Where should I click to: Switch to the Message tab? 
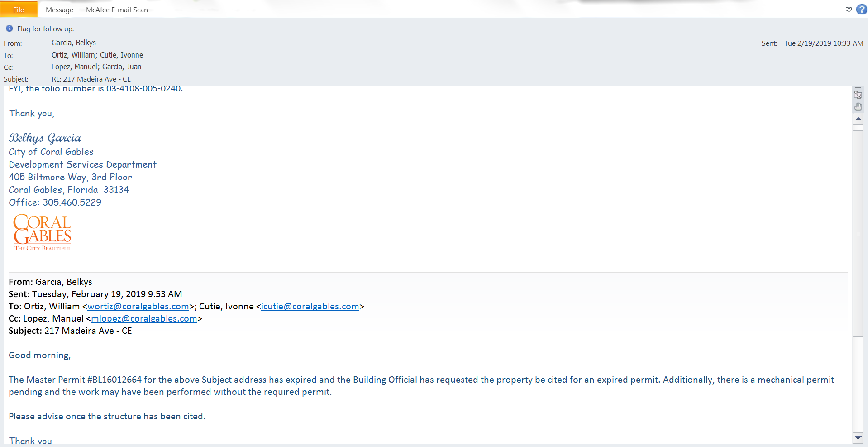[x=59, y=10]
